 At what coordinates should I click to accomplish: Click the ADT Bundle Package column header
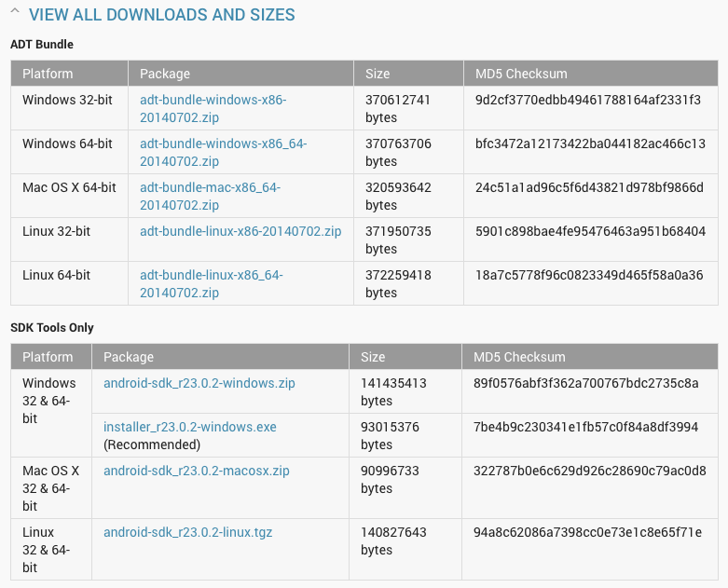pos(240,74)
